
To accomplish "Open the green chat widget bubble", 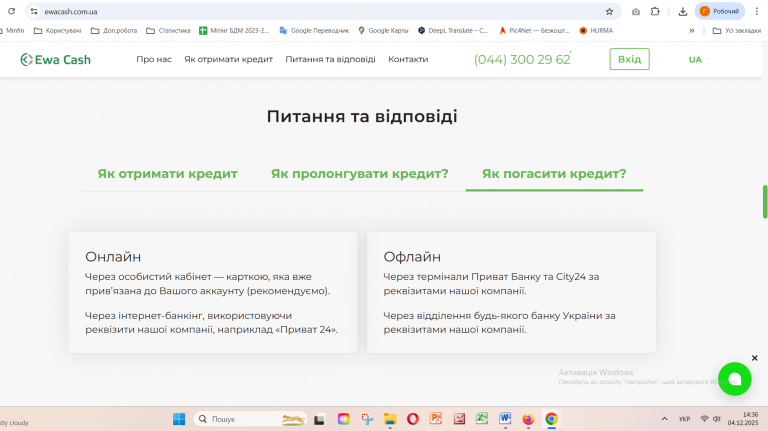I will coord(734,379).
